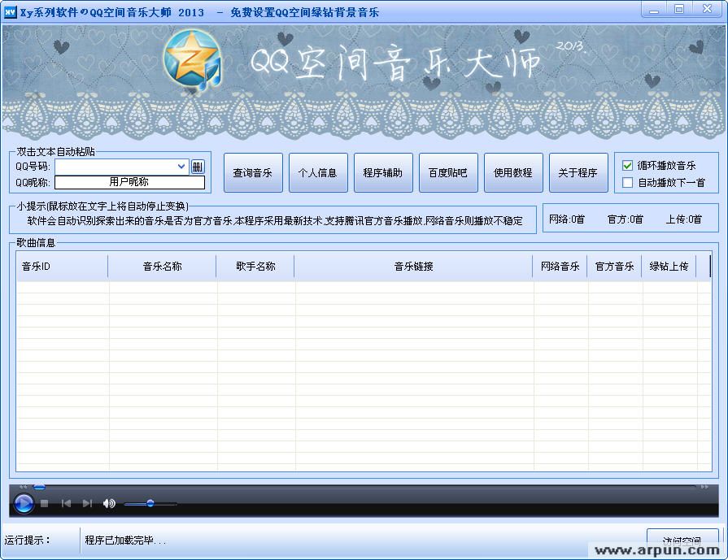Maximize the window
This screenshot has width=728, height=560.
[679, 9]
